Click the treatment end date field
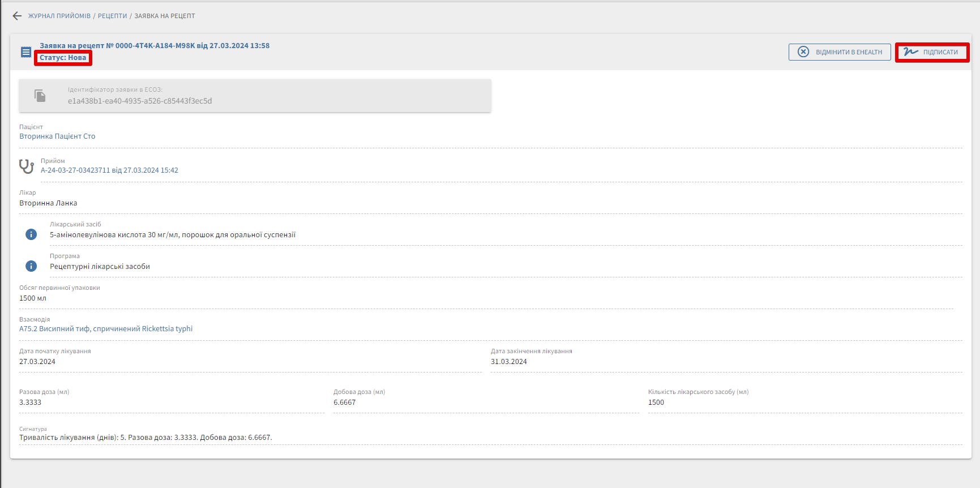 [x=509, y=362]
